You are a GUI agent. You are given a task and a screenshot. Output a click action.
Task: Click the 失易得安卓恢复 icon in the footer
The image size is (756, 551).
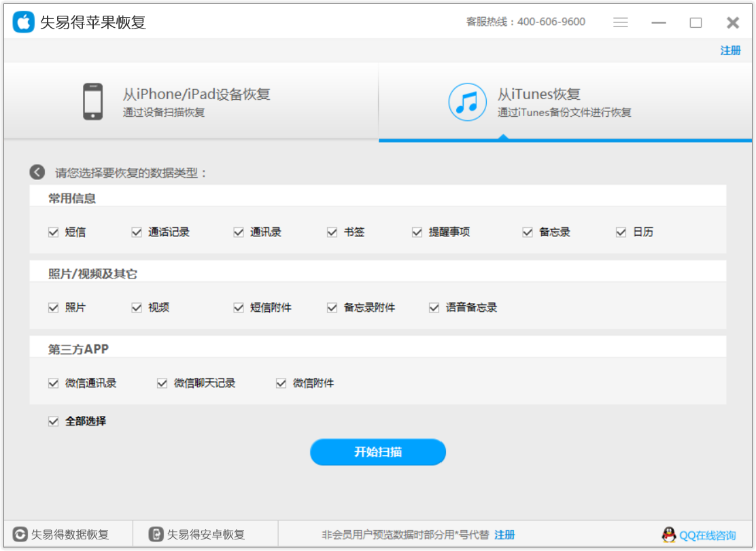[x=158, y=534]
